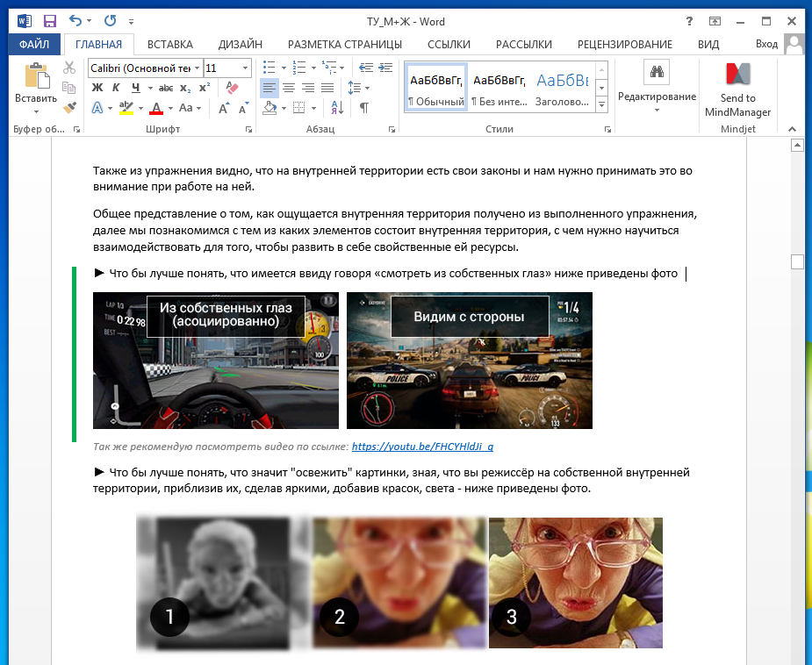Image resolution: width=812 pixels, height=665 pixels.
Task: Decrease the paragraph indent
Action: point(366,68)
